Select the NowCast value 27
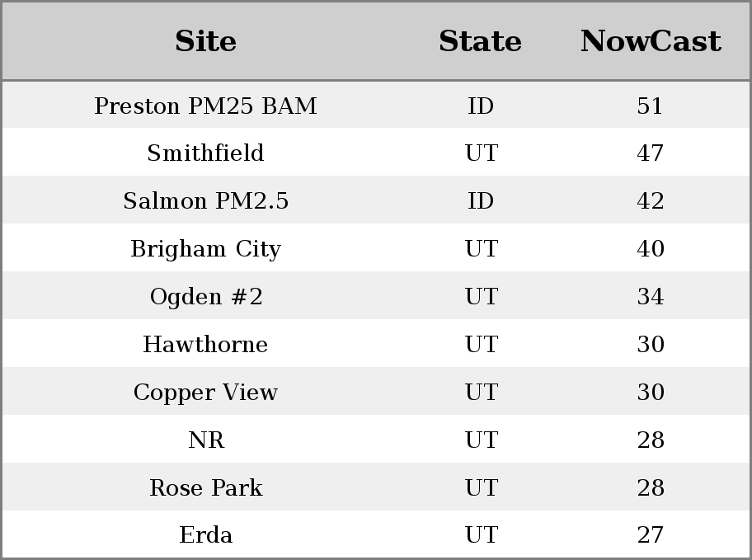The image size is (752, 560). point(651,535)
